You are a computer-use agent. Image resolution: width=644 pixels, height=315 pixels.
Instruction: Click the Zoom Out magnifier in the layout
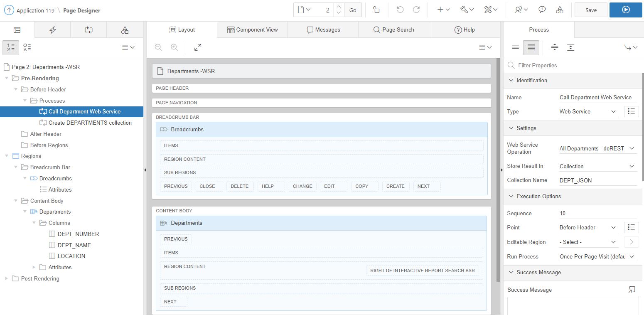click(158, 48)
